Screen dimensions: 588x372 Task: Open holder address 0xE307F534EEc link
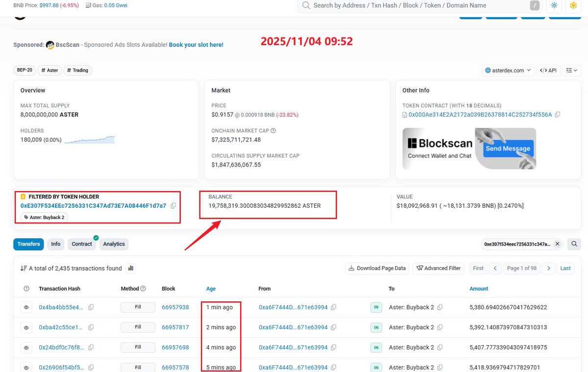(93, 206)
